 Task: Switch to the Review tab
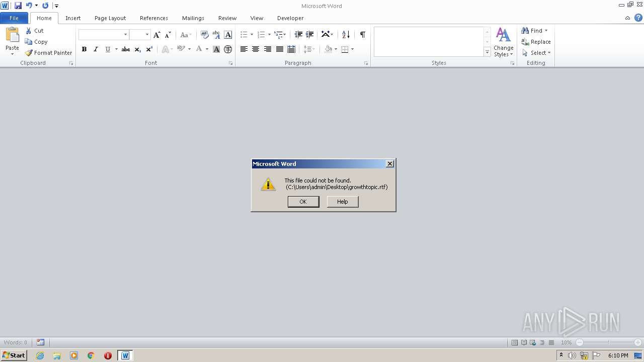pos(227,18)
